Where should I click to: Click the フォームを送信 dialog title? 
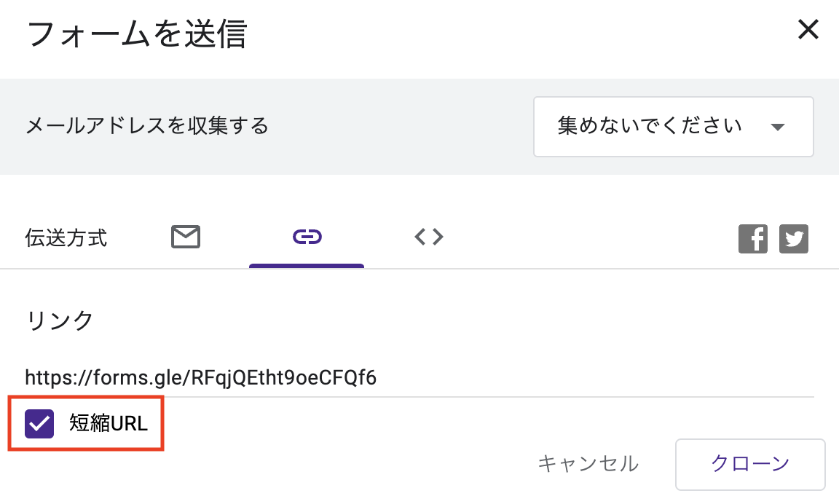coord(137,34)
